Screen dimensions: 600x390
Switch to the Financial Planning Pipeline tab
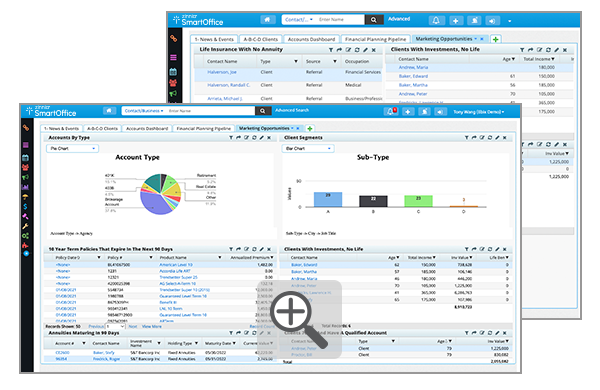click(x=204, y=129)
